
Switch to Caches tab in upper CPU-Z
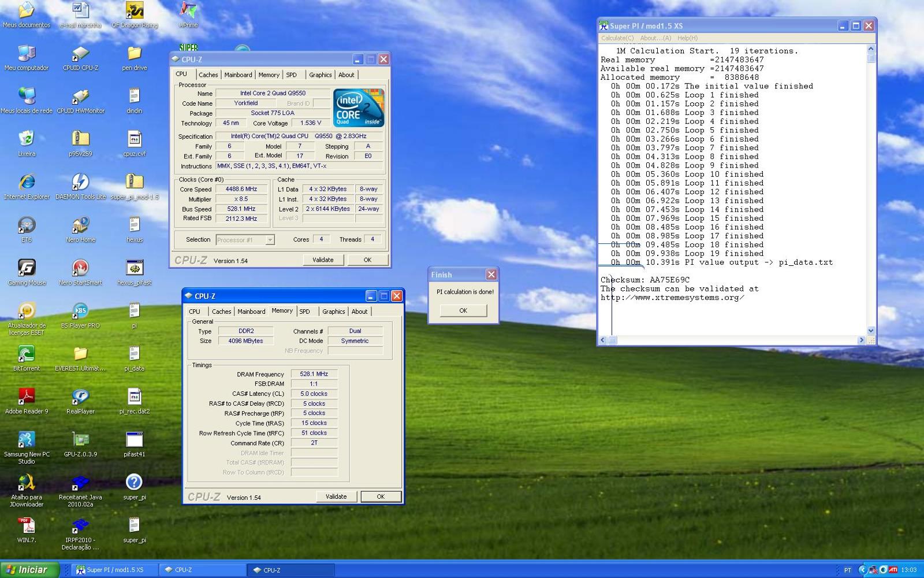(208, 75)
